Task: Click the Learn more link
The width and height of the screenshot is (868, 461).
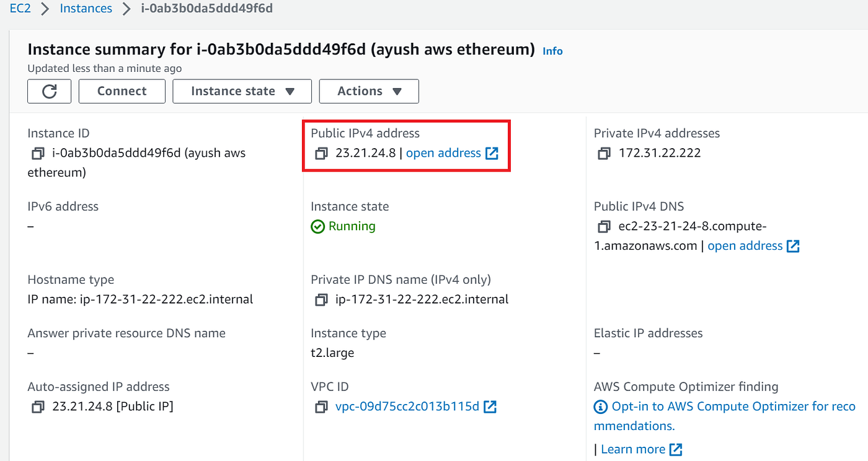Action: point(633,449)
